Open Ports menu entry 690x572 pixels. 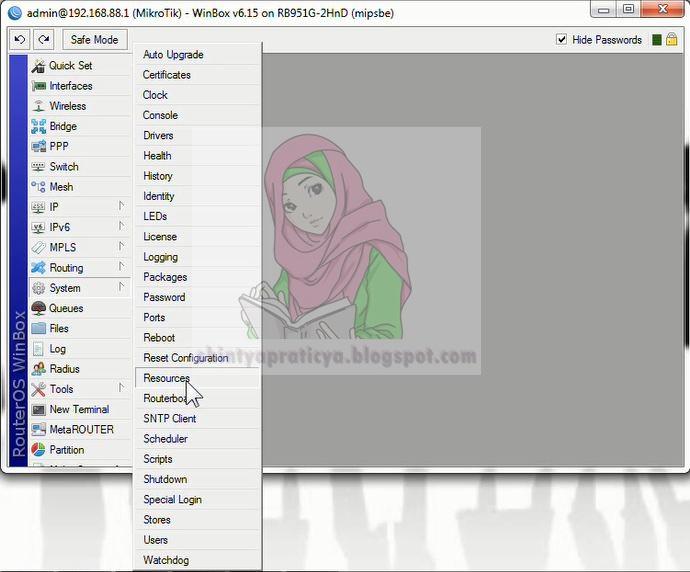pyautogui.click(x=197, y=318)
